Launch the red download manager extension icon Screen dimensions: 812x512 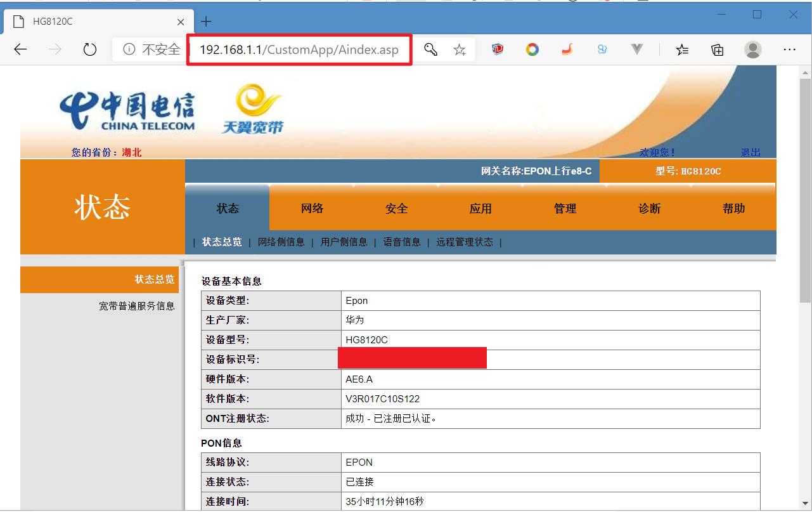click(x=497, y=49)
